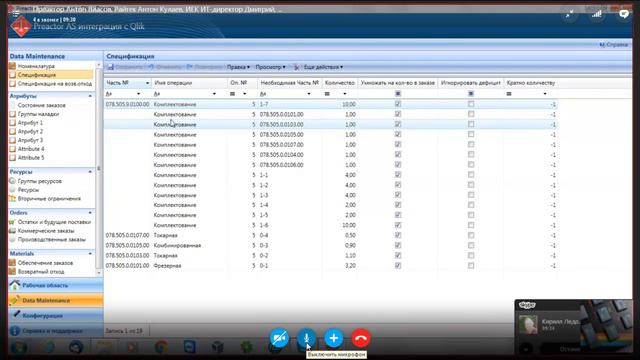Switch to Конфигурация pane
This screenshot has height=360, width=640.
coord(56,316)
